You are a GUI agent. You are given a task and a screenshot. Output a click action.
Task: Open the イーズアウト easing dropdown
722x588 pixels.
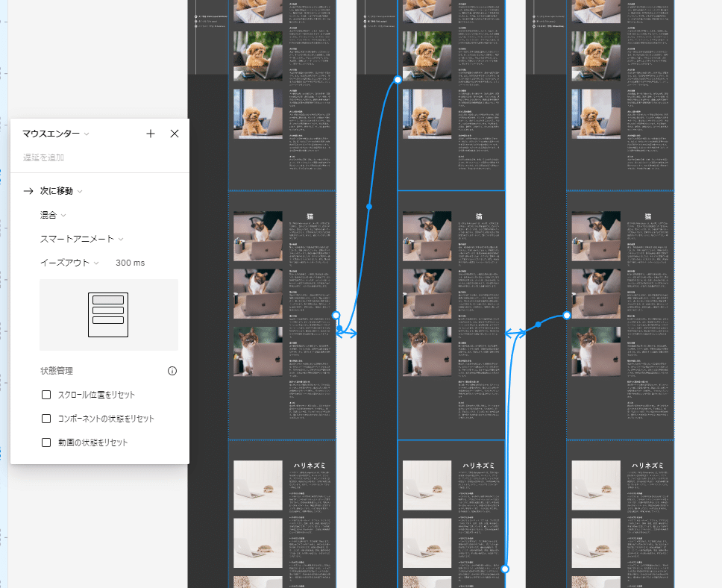[69, 263]
